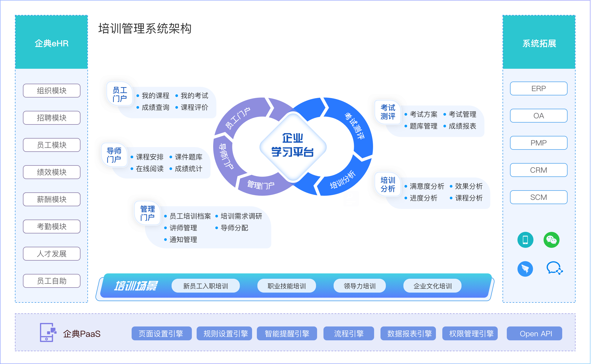Click the 权限管理引擎 button
The height and width of the screenshot is (364, 591).
tap(470, 333)
